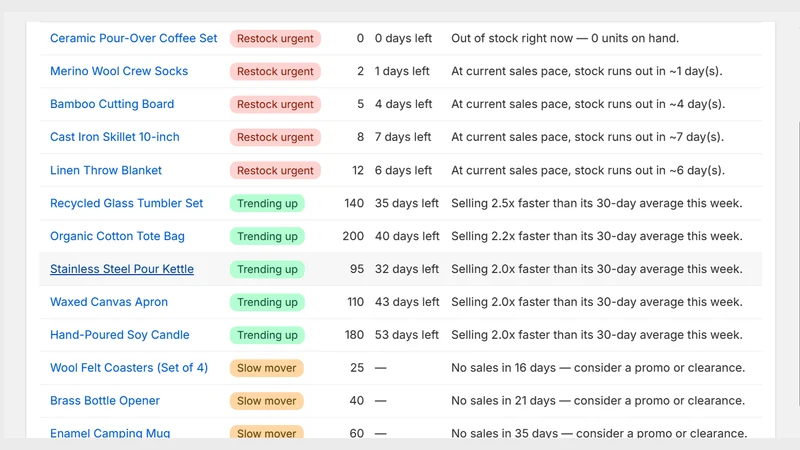Select the Linen Throw Blanket link
Image resolution: width=800 pixels, height=450 pixels.
coord(106,170)
